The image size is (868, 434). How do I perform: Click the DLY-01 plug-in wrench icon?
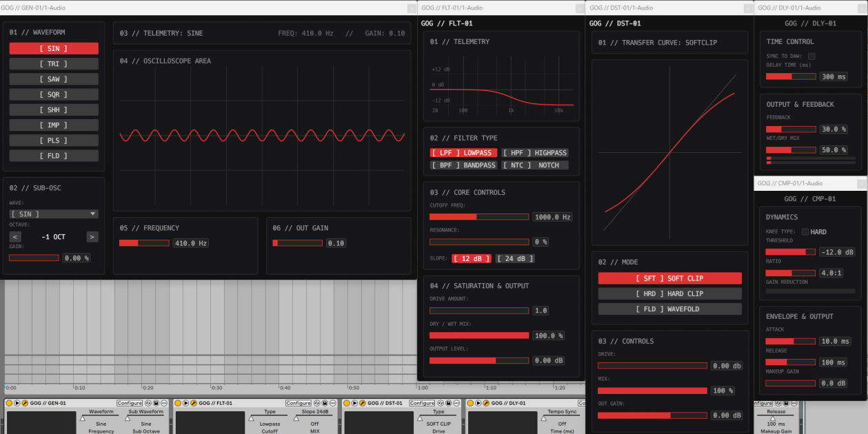(486, 403)
